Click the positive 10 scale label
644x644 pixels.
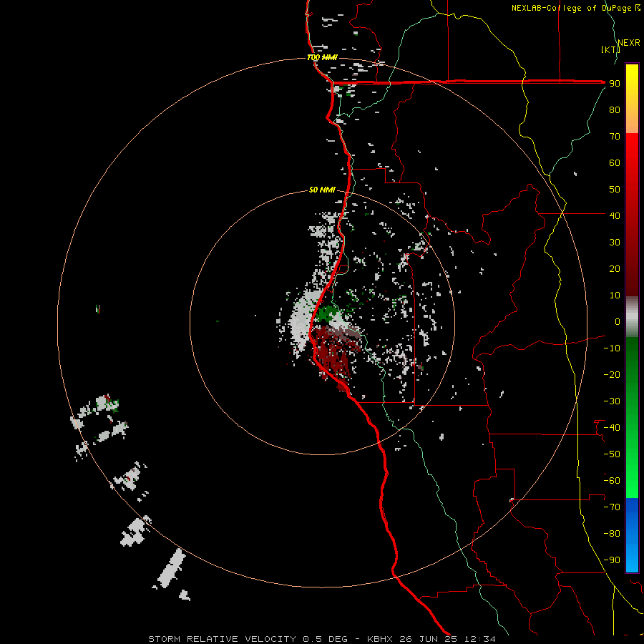615,296
